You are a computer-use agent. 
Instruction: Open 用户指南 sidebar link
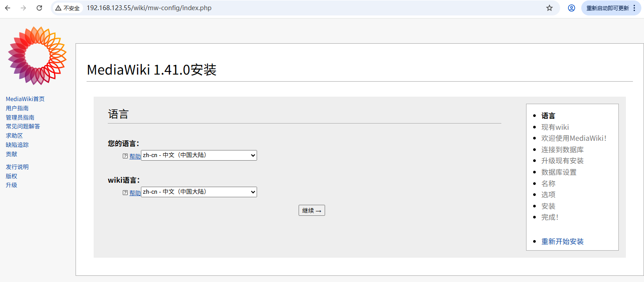point(17,108)
